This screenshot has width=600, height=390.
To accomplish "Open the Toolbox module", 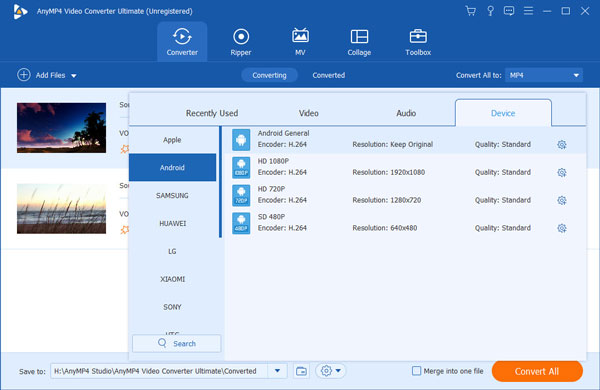I will (x=418, y=42).
